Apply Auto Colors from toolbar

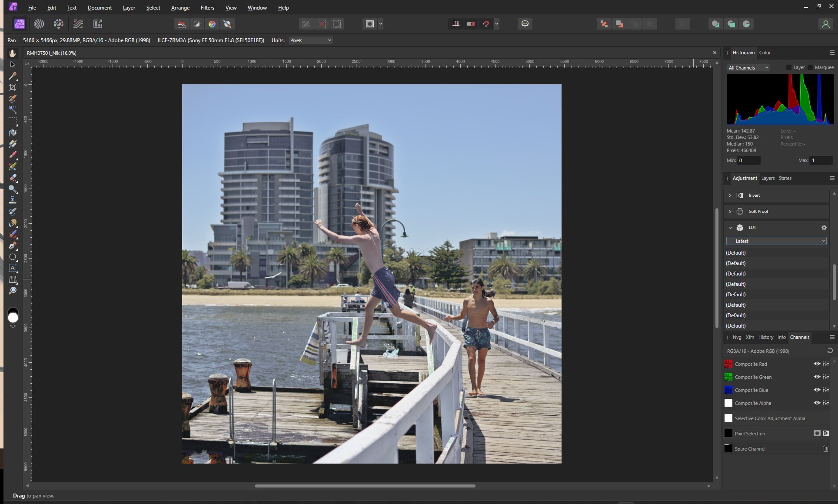pos(212,24)
